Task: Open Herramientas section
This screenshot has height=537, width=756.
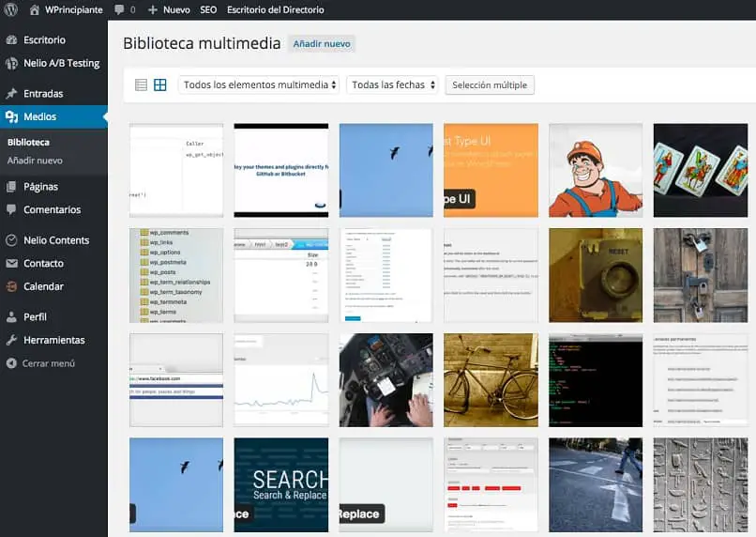Action: point(54,340)
